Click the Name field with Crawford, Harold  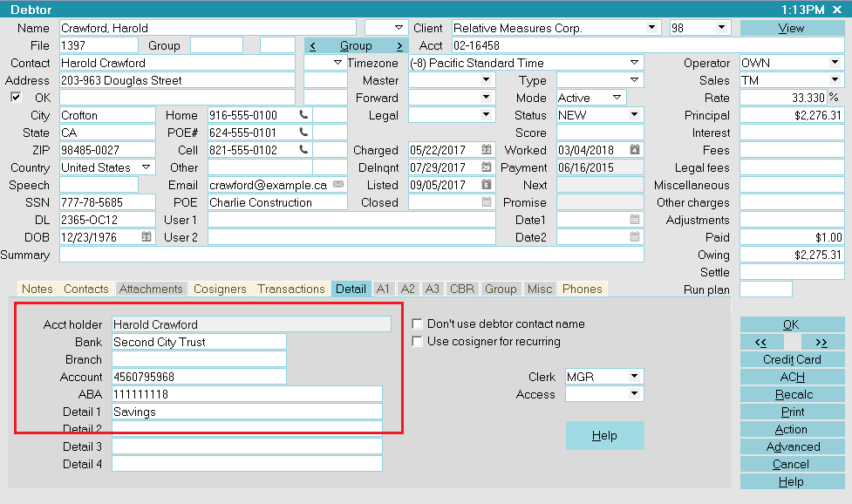(208, 28)
